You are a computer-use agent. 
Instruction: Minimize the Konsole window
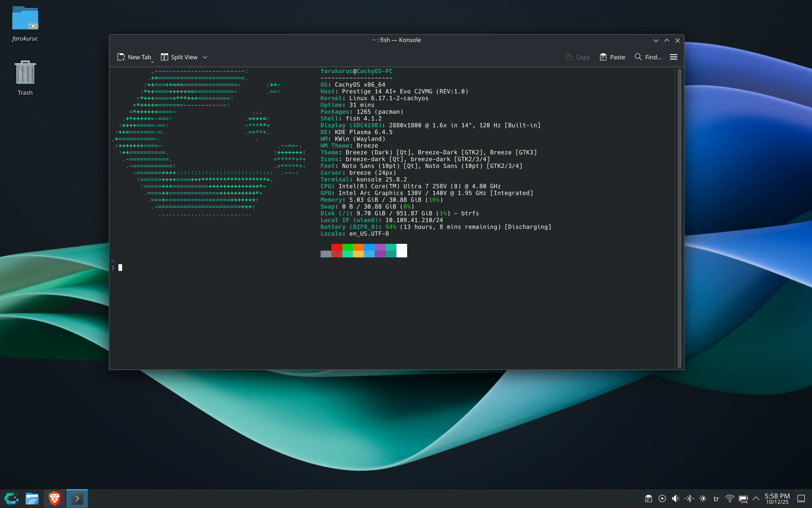tap(656, 40)
